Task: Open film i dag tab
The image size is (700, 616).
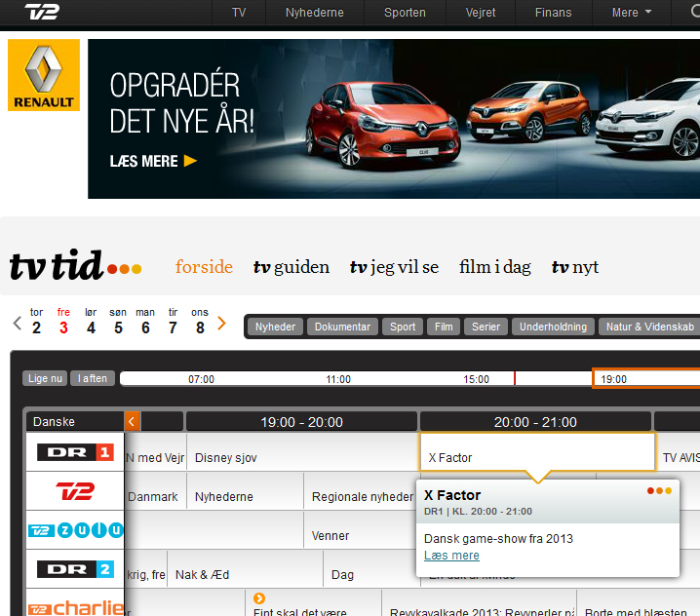Action: pyautogui.click(x=495, y=267)
